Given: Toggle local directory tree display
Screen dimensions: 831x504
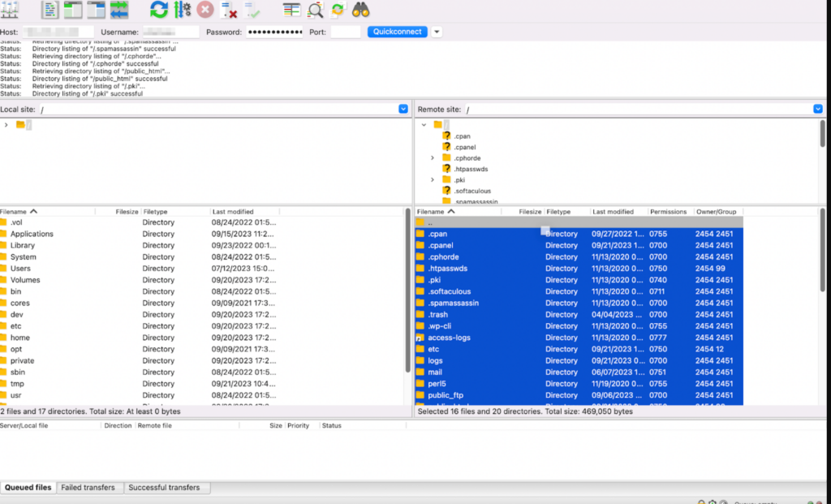Looking at the screenshot, I should point(73,11).
